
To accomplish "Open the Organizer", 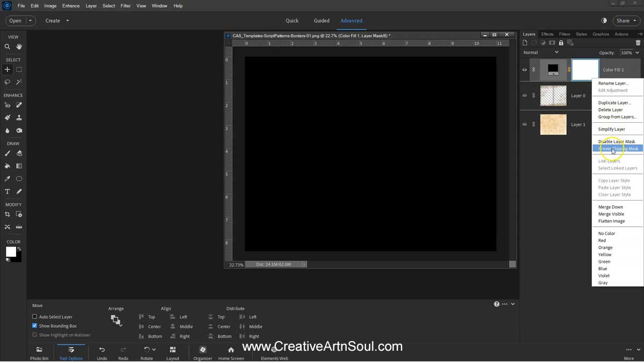I will 202,353.
